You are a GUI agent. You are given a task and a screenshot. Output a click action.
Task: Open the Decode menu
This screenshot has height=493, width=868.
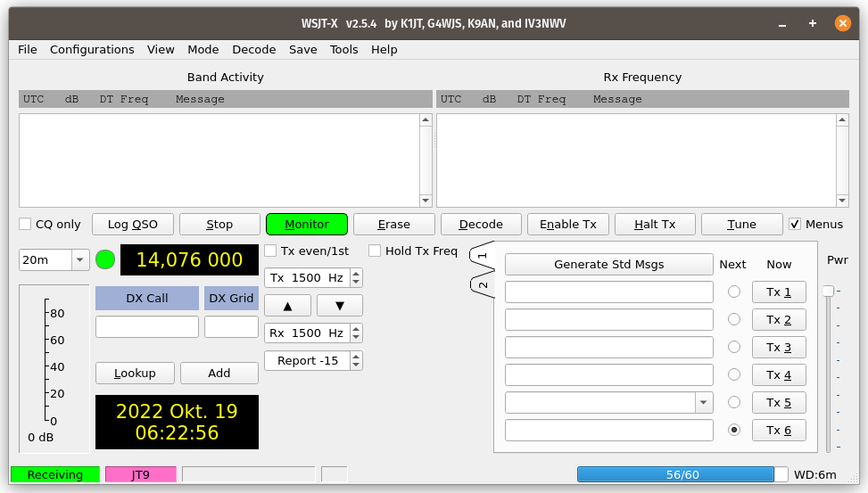coord(253,50)
